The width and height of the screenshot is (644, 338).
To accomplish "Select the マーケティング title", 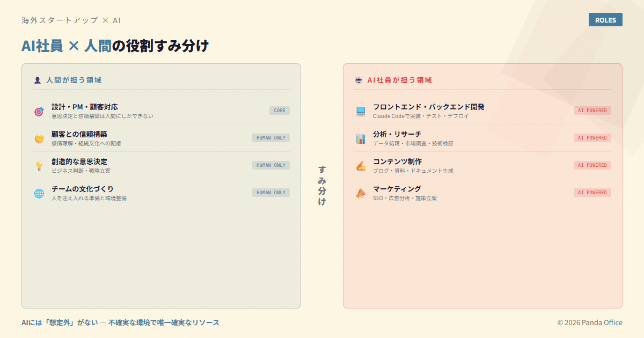I will click(x=397, y=189).
